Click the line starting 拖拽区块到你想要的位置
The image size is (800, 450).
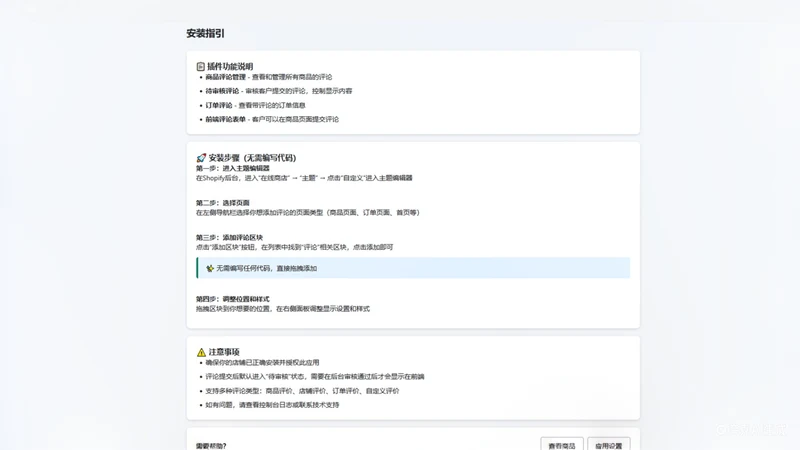point(283,309)
